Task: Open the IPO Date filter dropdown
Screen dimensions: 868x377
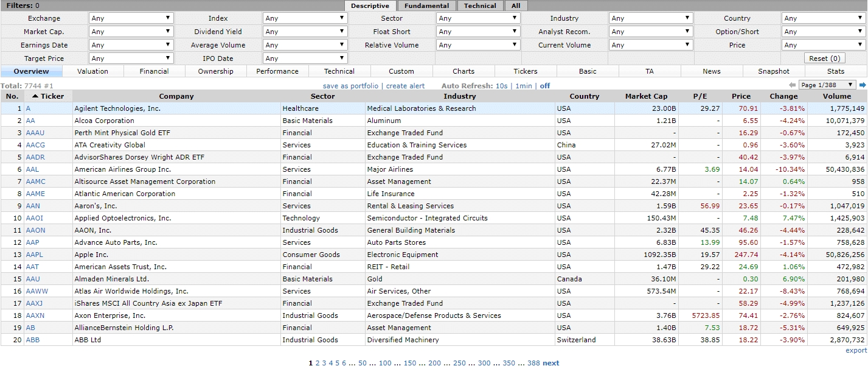Action: [x=305, y=58]
